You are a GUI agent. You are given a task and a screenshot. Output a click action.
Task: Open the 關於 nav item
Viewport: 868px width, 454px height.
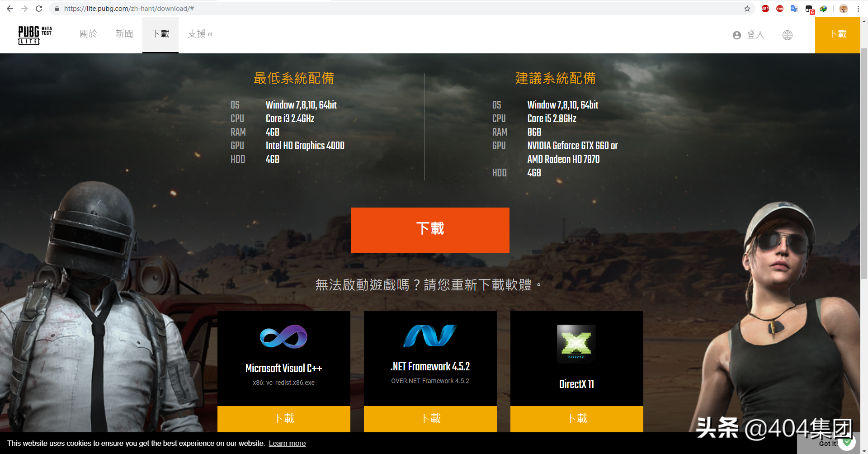click(x=88, y=34)
